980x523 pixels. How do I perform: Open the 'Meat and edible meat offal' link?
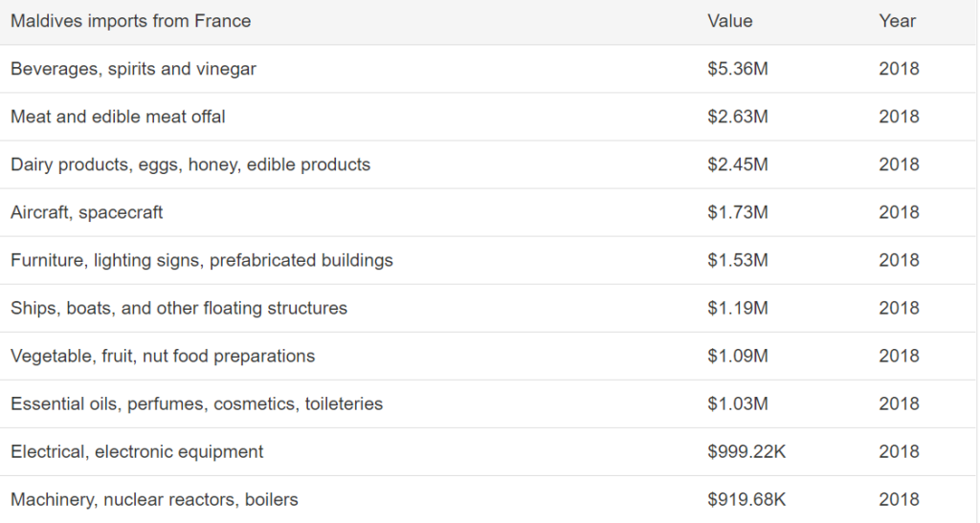[118, 117]
